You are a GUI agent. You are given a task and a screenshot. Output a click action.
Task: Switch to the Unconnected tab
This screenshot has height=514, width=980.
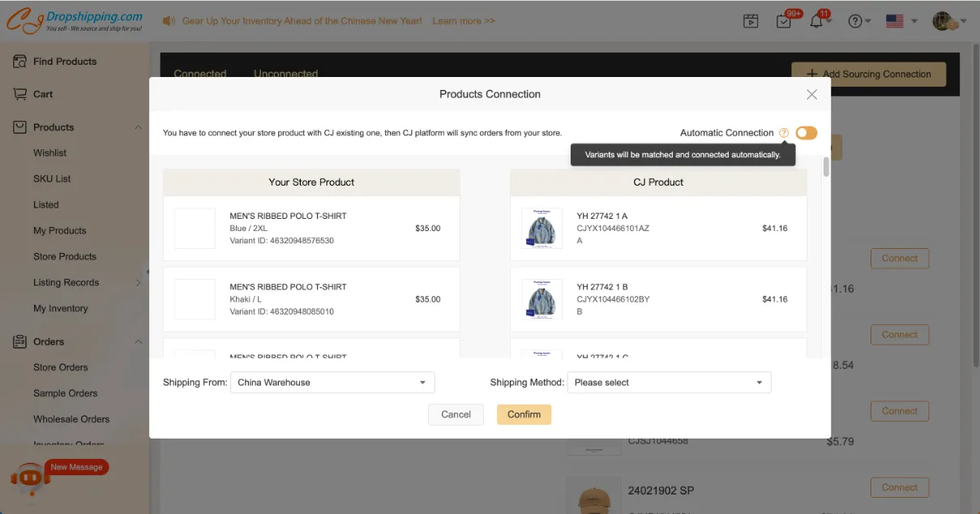[x=285, y=74]
